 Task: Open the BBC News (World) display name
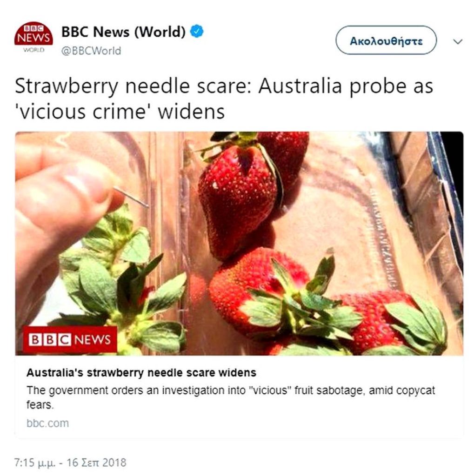[x=123, y=32]
